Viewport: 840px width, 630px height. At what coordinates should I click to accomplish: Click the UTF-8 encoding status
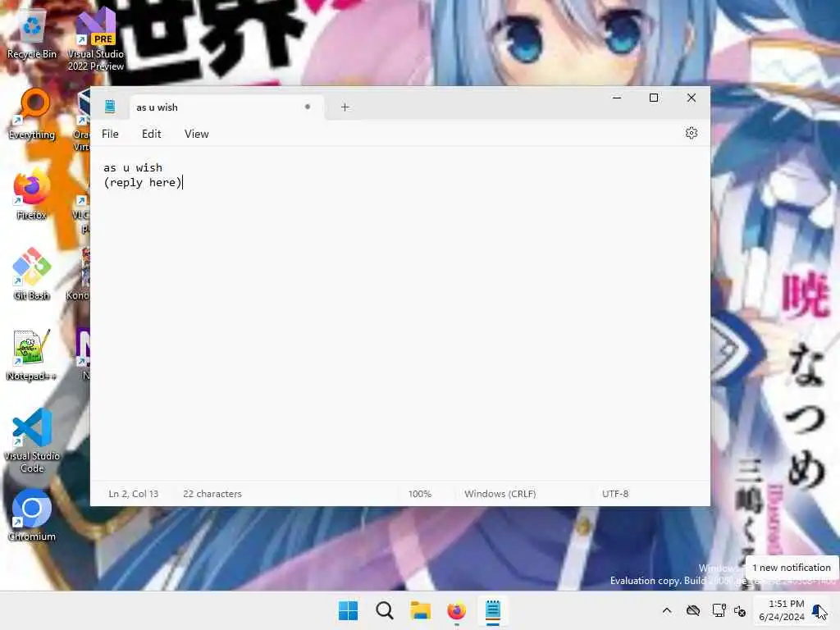tap(615, 493)
